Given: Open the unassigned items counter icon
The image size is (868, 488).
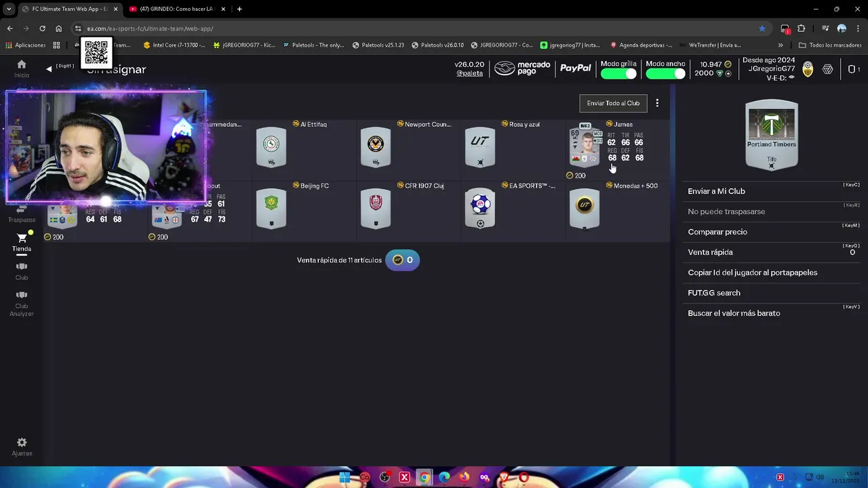Looking at the screenshot, I should pos(854,69).
